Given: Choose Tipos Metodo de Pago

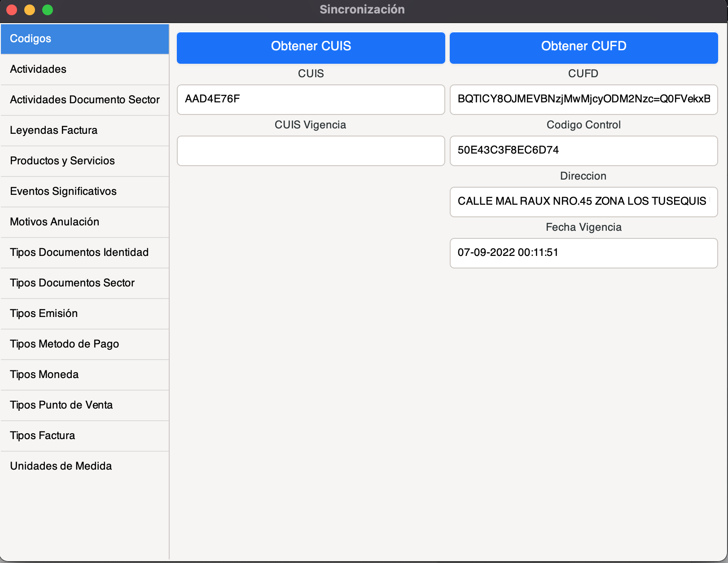Looking at the screenshot, I should click(x=84, y=344).
